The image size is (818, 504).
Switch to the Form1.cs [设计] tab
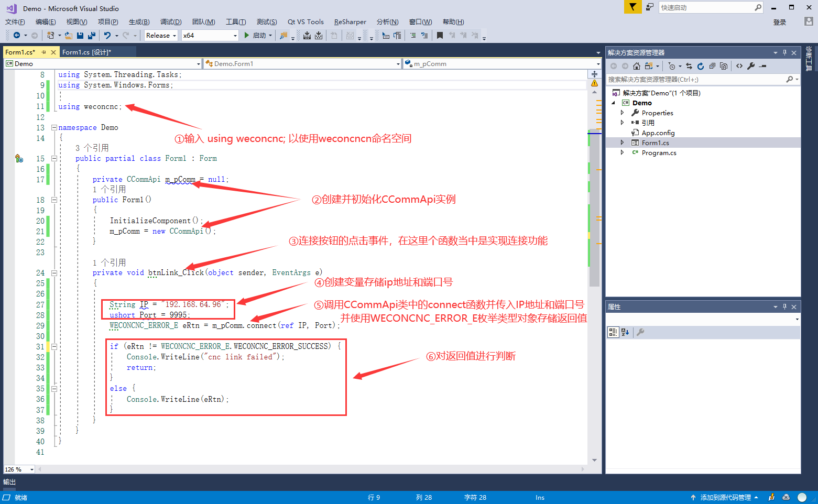click(86, 52)
